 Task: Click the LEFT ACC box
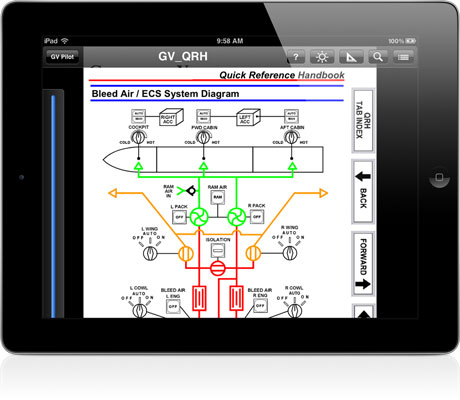tap(248, 117)
